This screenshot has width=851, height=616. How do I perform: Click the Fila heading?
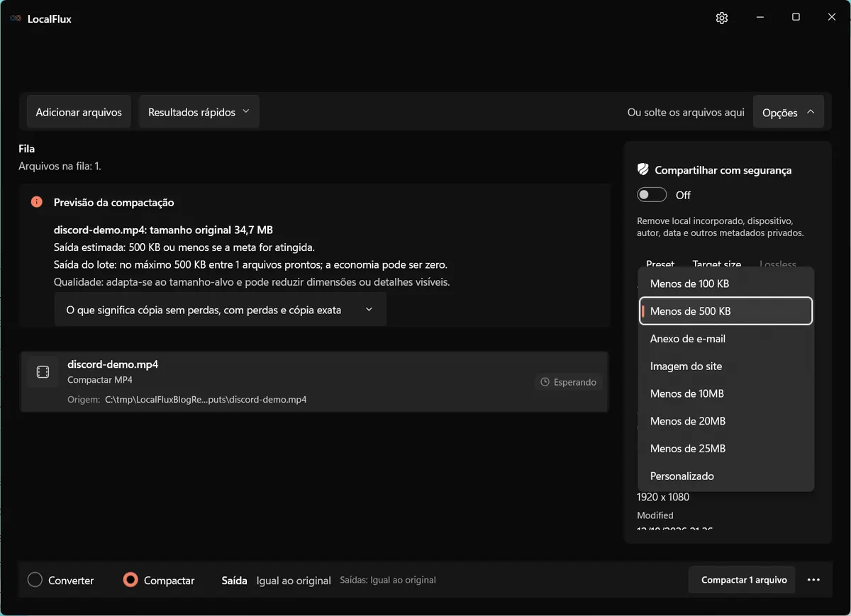27,149
